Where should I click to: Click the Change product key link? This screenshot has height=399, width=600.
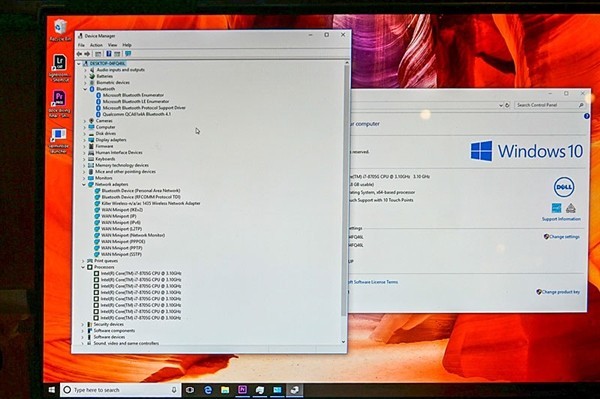(561, 292)
